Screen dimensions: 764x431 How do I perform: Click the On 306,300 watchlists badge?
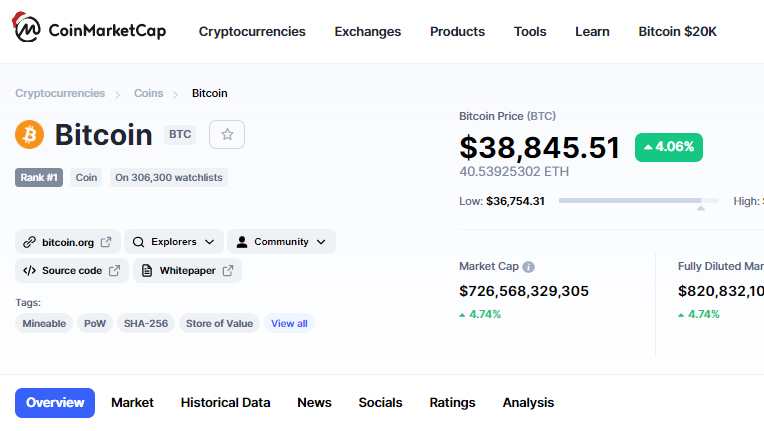[x=169, y=178]
